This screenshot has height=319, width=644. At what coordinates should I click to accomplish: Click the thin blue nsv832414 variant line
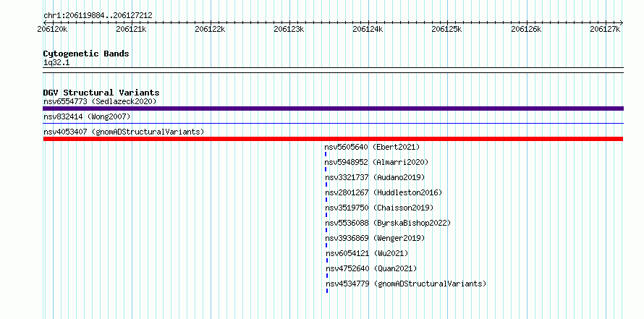point(333,123)
